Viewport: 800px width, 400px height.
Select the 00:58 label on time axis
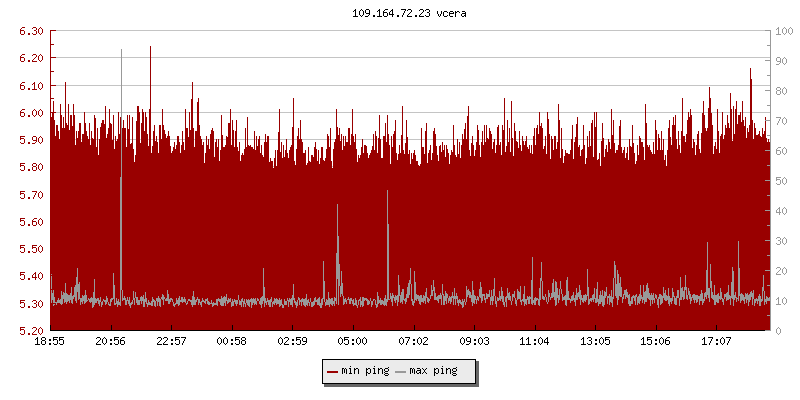pos(232,342)
